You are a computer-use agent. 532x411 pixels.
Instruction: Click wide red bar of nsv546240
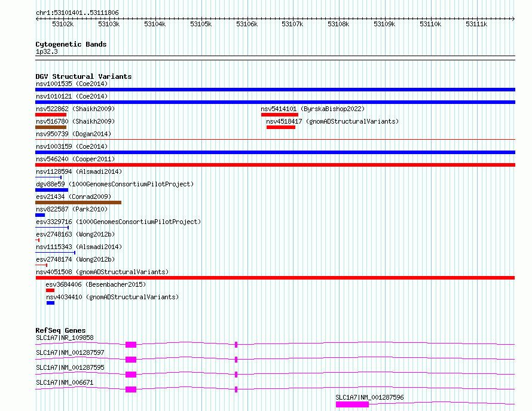[x=275, y=165]
